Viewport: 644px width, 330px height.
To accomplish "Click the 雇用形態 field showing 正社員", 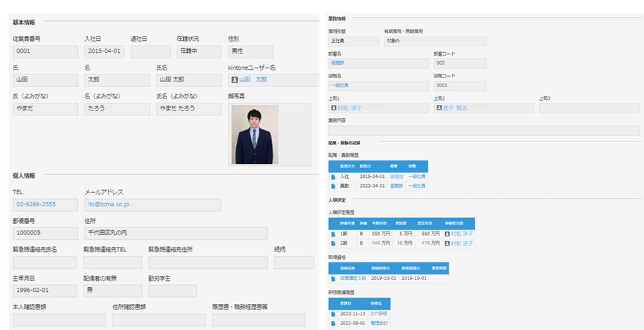I will 354,41.
